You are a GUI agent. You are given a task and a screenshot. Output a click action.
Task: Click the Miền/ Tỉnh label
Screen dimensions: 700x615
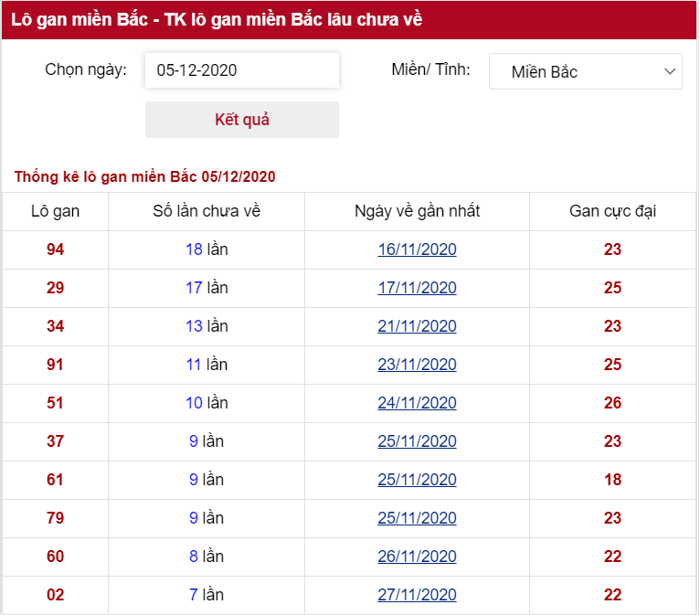point(430,69)
